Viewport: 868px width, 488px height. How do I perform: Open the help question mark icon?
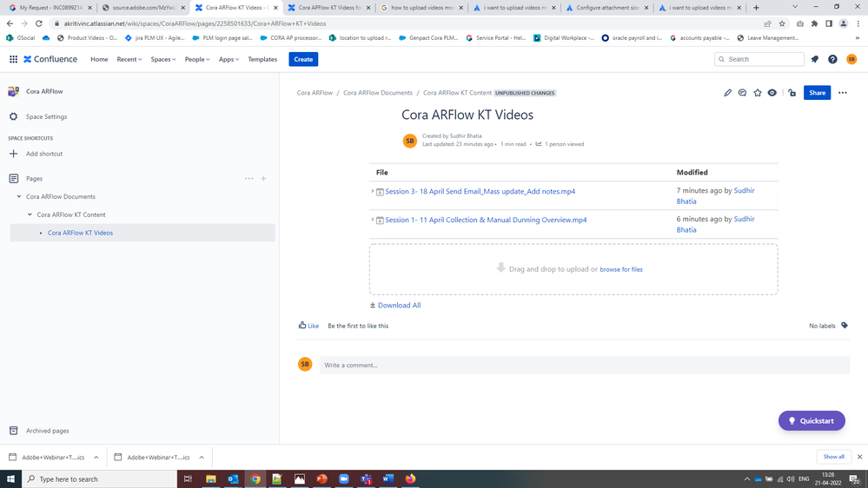pyautogui.click(x=832, y=59)
